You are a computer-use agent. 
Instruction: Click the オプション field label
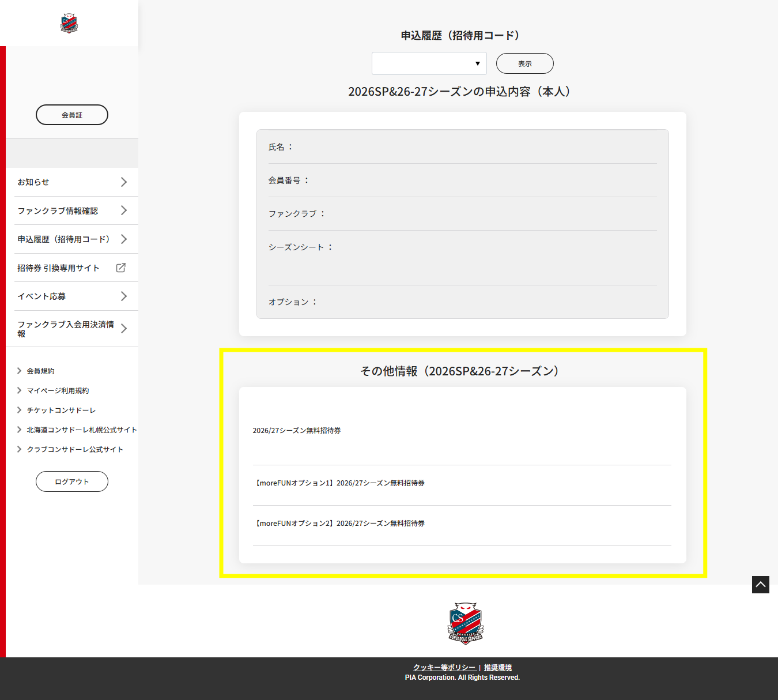(293, 302)
